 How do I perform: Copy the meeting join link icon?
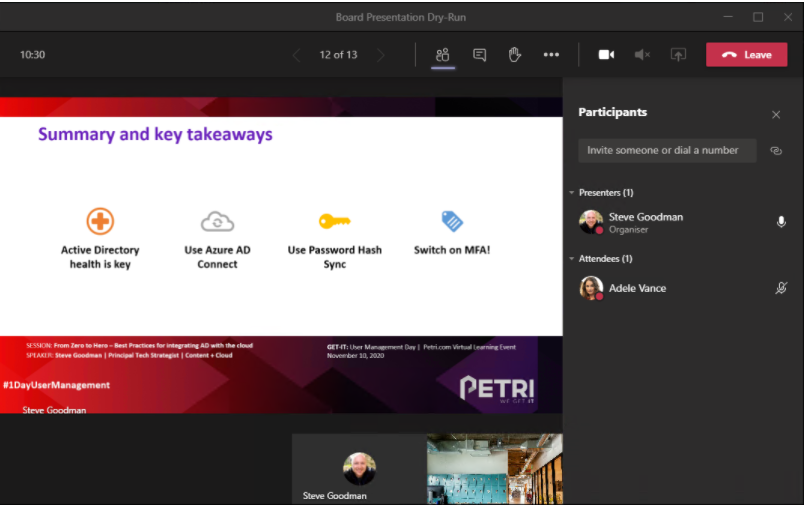coord(776,151)
